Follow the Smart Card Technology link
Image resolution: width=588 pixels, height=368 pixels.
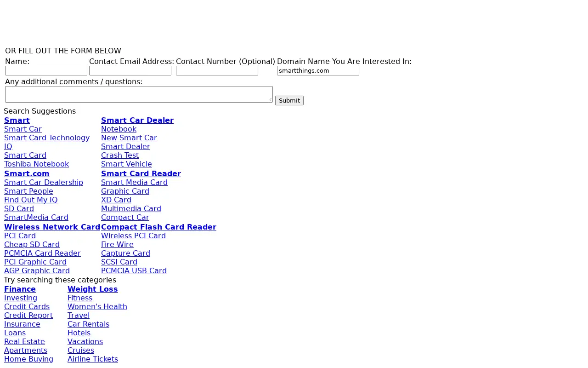pyautogui.click(x=47, y=138)
